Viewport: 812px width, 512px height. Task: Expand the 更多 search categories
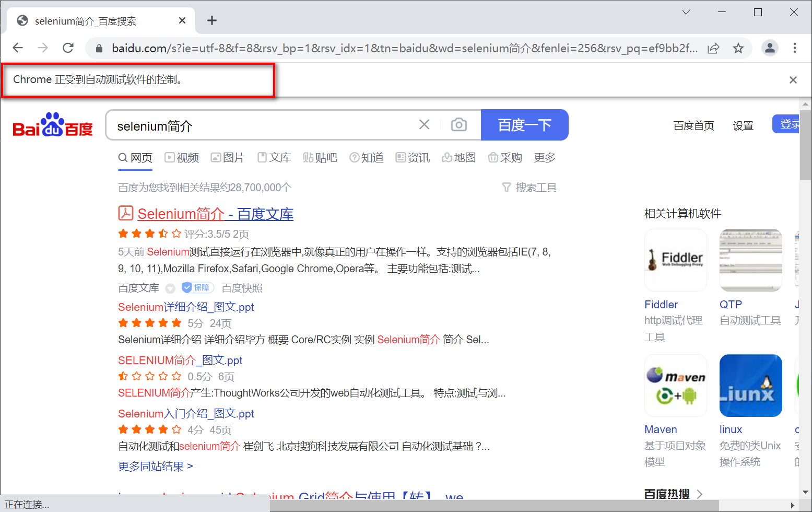pos(545,158)
